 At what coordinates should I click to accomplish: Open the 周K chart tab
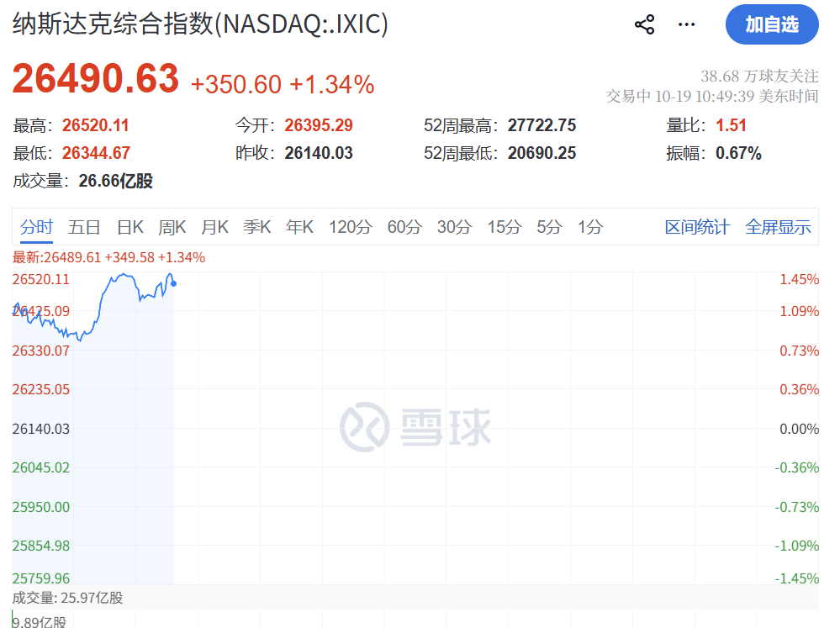click(172, 227)
